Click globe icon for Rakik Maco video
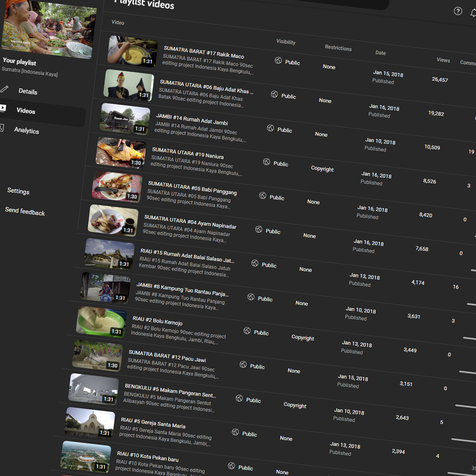476x476 pixels. [x=278, y=61]
